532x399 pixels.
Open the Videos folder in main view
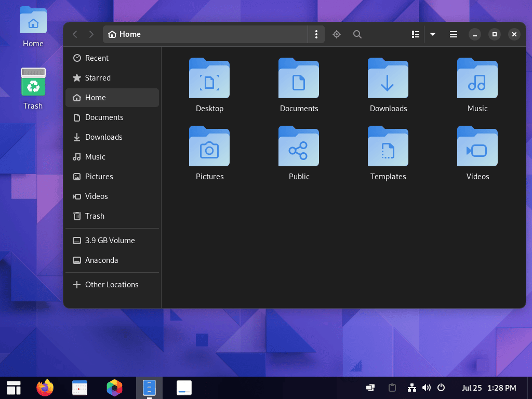pos(477,153)
